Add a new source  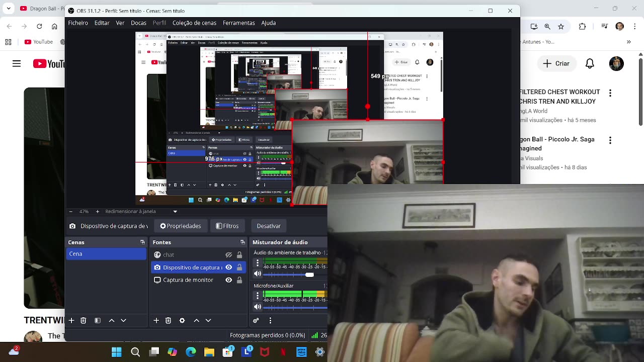156,320
